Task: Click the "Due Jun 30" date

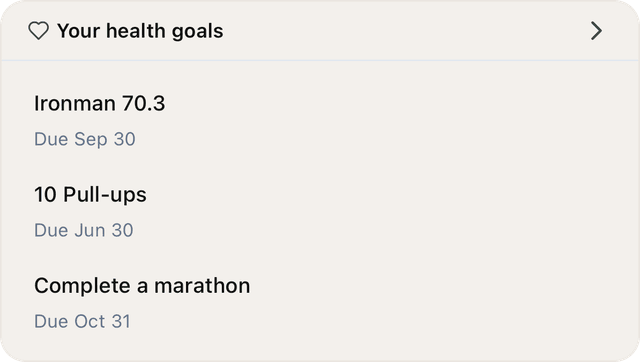Action: click(x=84, y=230)
